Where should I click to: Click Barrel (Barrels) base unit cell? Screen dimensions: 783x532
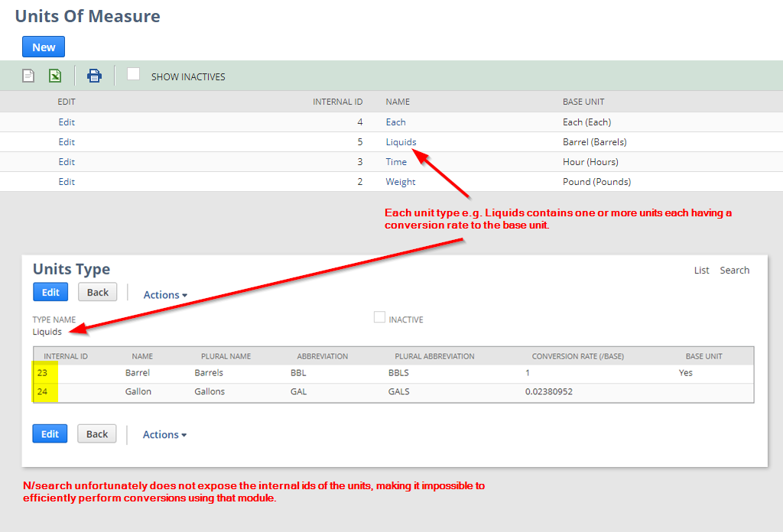tap(595, 141)
